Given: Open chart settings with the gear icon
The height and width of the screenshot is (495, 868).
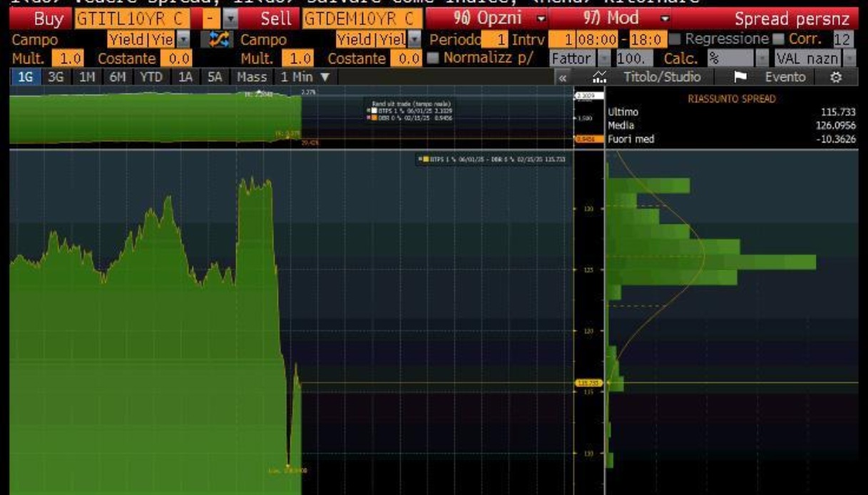Looking at the screenshot, I should coord(836,77).
